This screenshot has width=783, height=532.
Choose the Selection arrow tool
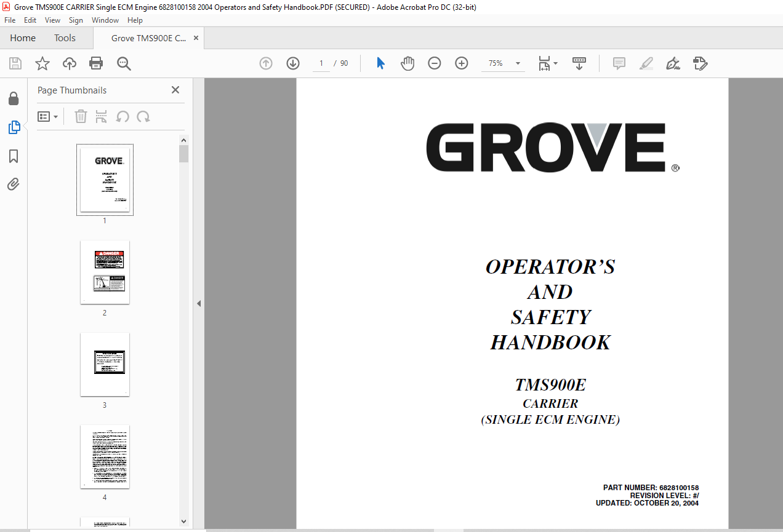point(380,63)
